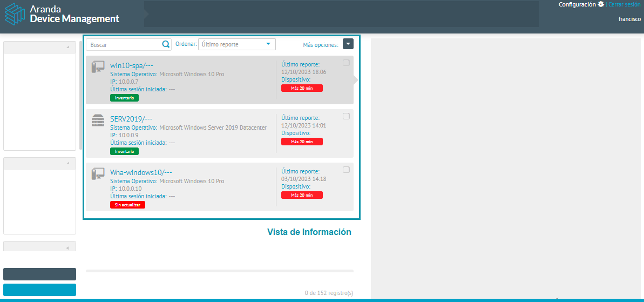Click the Más opciones label
Image resolution: width=644 pixels, height=302 pixels.
321,45
